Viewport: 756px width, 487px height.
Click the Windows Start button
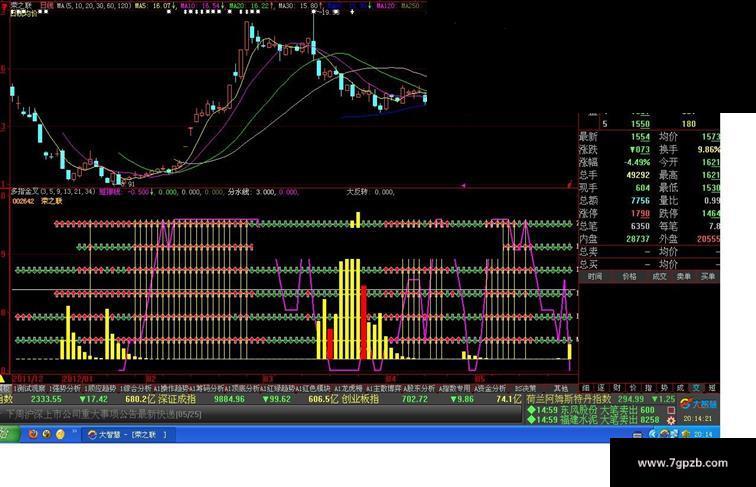pyautogui.click(x=10, y=434)
